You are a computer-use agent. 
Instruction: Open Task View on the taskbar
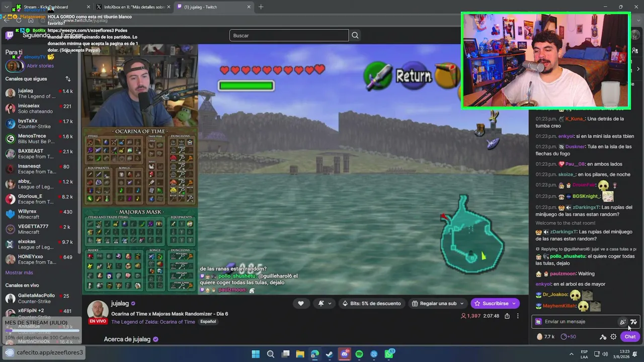pyautogui.click(x=285, y=354)
